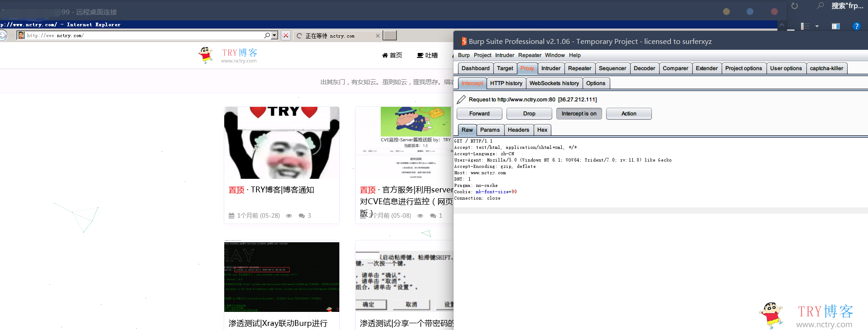Open the Burp menu
This screenshot has width=868, height=330.
(464, 55)
